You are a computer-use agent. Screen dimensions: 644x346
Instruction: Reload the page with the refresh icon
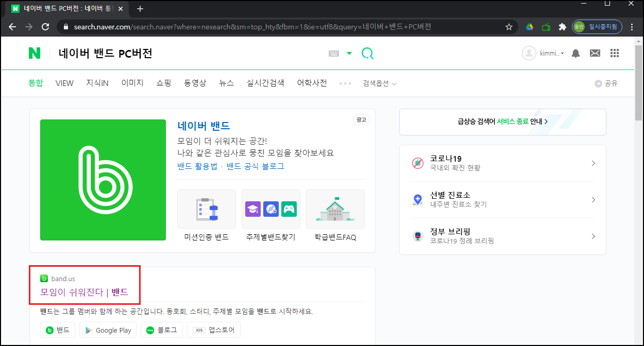pos(45,27)
